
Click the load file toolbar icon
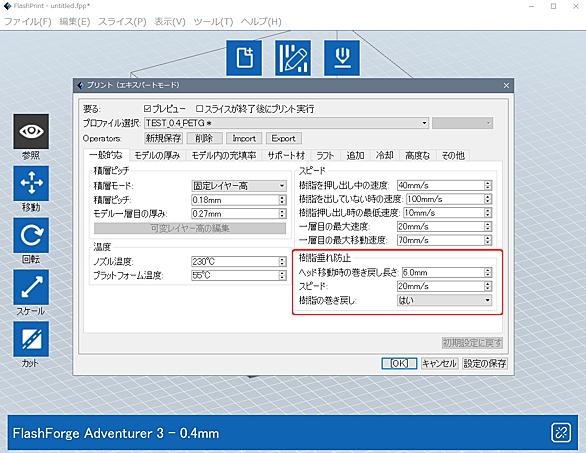244,58
